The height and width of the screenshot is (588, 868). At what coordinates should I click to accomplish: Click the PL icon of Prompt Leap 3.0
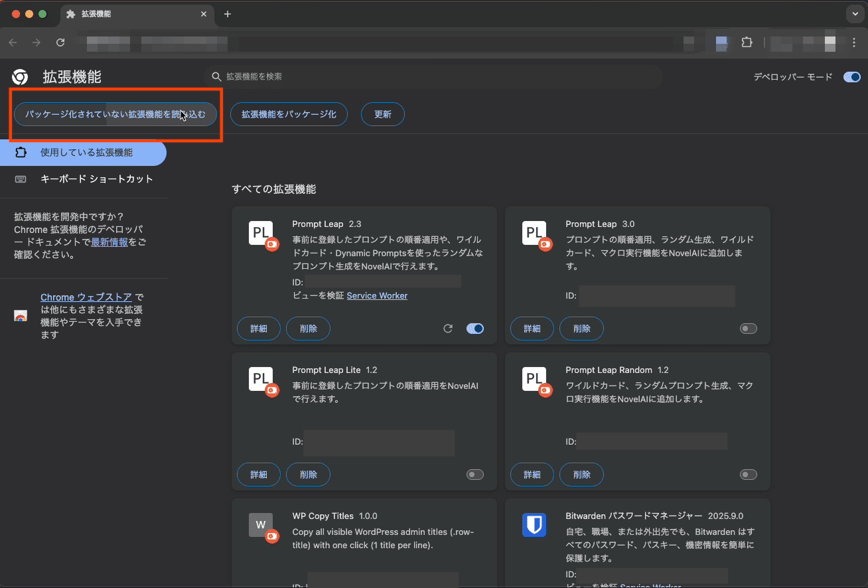click(x=535, y=234)
